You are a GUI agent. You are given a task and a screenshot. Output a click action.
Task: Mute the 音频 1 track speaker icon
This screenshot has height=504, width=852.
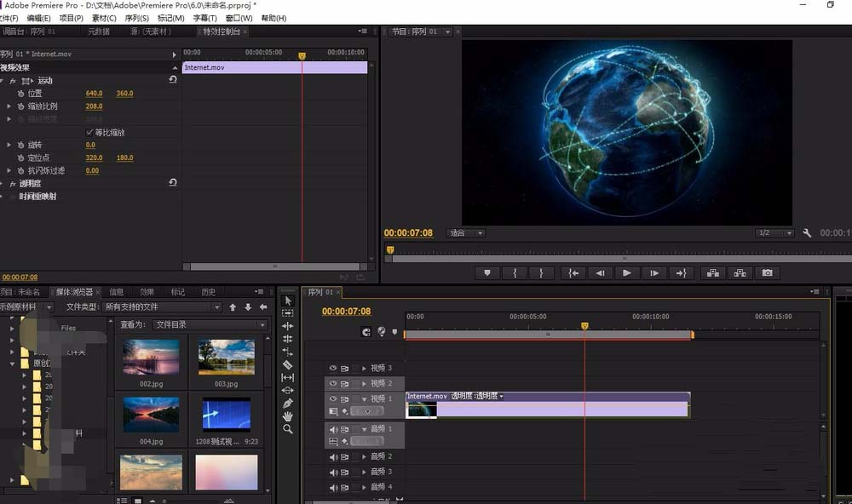click(333, 430)
